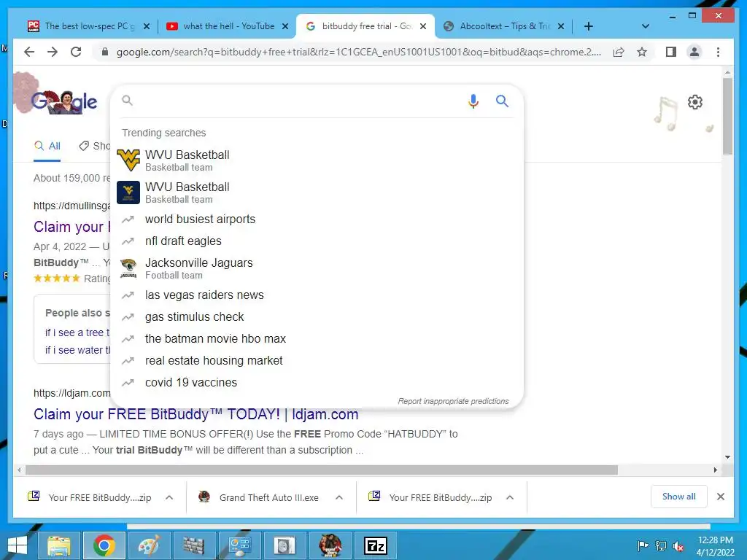Click the muted volume tray icon

(678, 546)
